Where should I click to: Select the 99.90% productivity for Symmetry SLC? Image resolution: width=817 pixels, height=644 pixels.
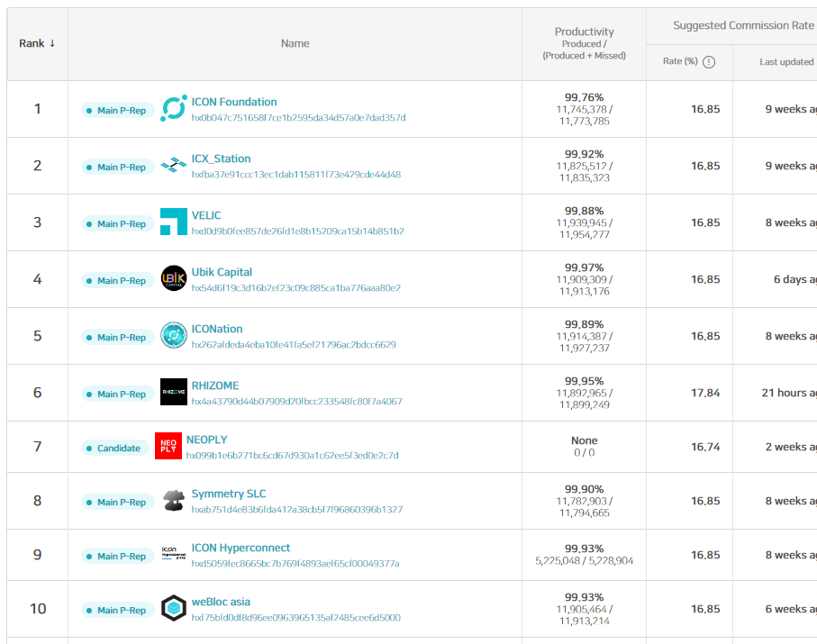pyautogui.click(x=584, y=489)
